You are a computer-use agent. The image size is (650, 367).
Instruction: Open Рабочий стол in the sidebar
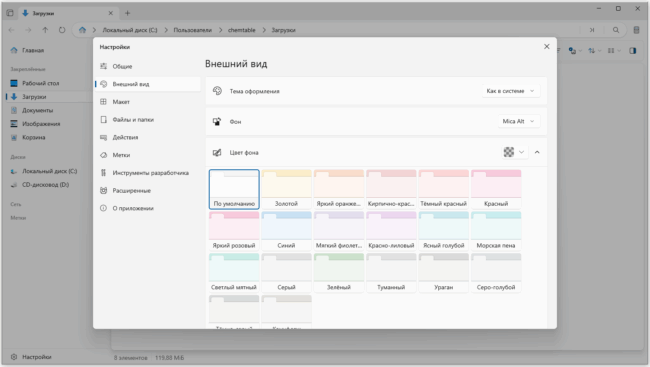[49, 83]
